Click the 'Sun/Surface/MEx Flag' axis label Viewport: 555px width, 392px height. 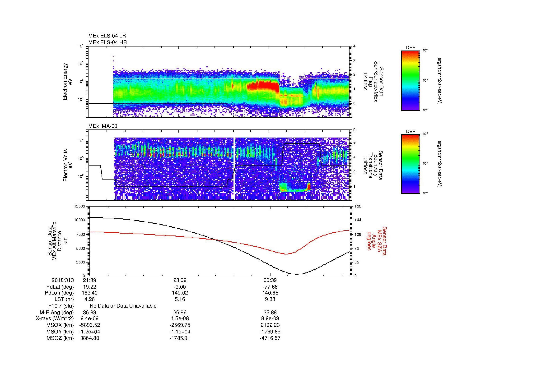point(373,82)
